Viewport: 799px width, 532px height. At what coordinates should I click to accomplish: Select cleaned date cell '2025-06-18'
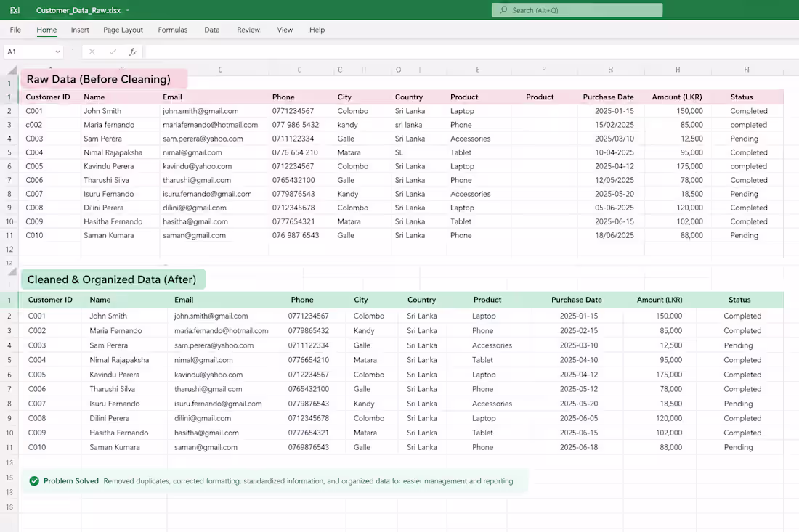coord(579,447)
